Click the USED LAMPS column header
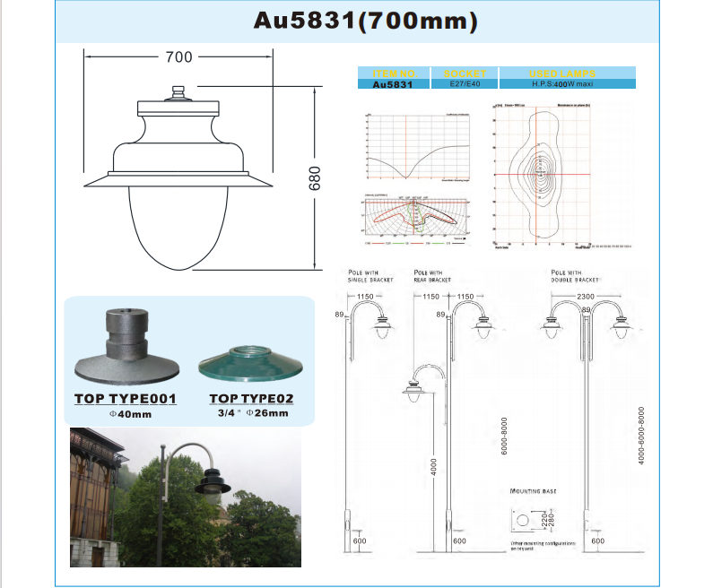Screen dimensions: 713x588 567,73
